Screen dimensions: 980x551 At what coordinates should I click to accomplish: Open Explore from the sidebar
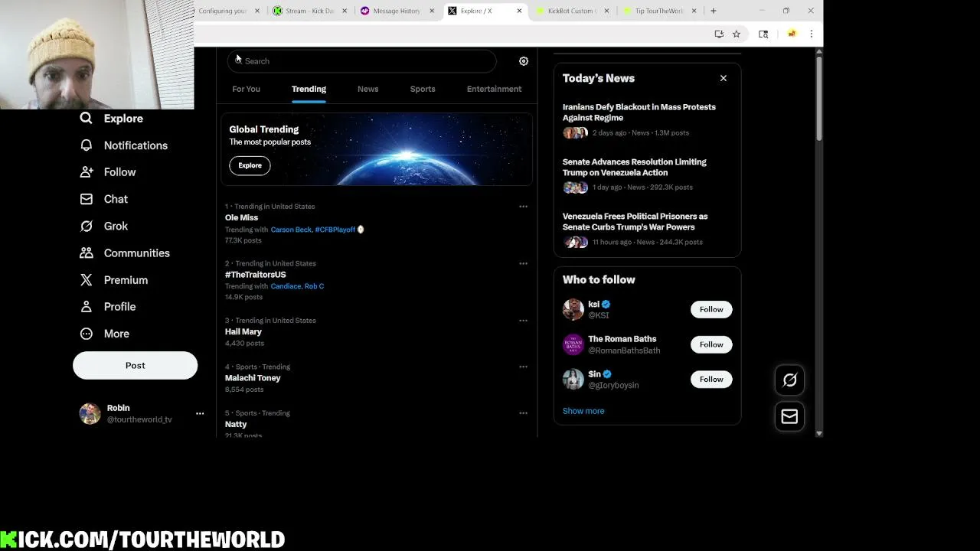112,119
